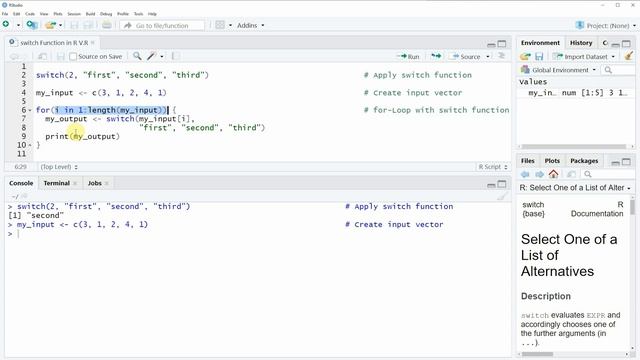Minimize the source editor pane
640x360 pixels.
[491, 44]
